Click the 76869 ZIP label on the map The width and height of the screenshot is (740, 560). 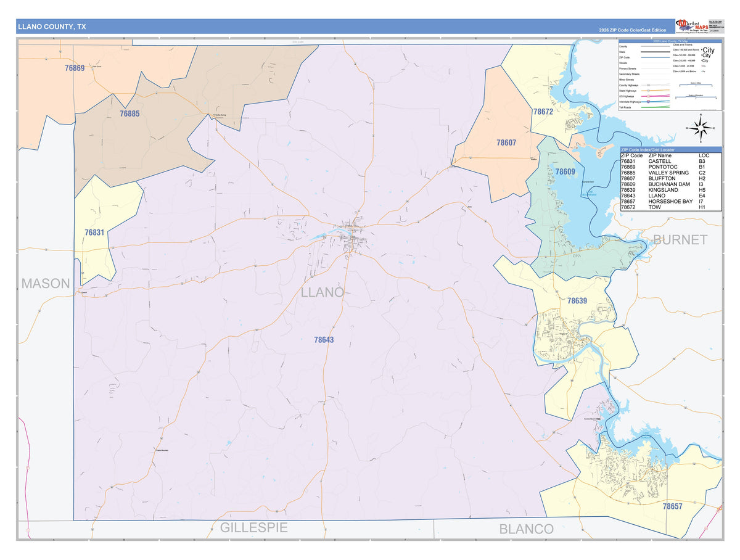click(x=74, y=68)
